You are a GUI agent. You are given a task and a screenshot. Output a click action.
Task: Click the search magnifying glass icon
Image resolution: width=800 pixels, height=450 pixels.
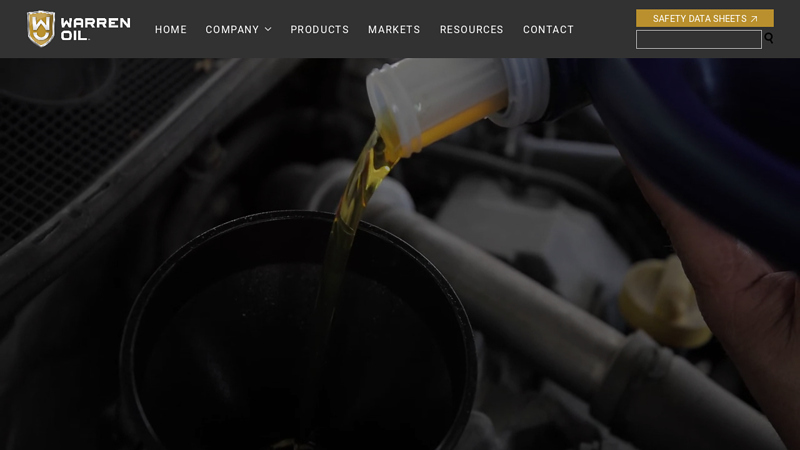pyautogui.click(x=769, y=38)
